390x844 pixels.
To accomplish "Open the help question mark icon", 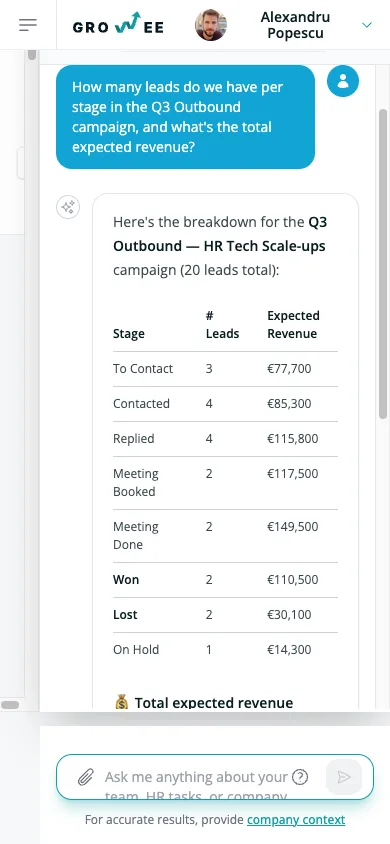I will pyautogui.click(x=300, y=777).
